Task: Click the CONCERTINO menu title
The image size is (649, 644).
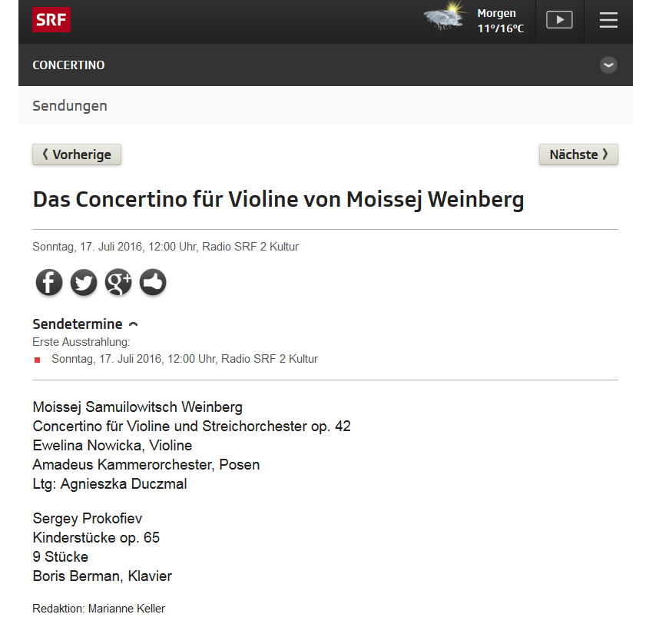Action: coord(68,65)
